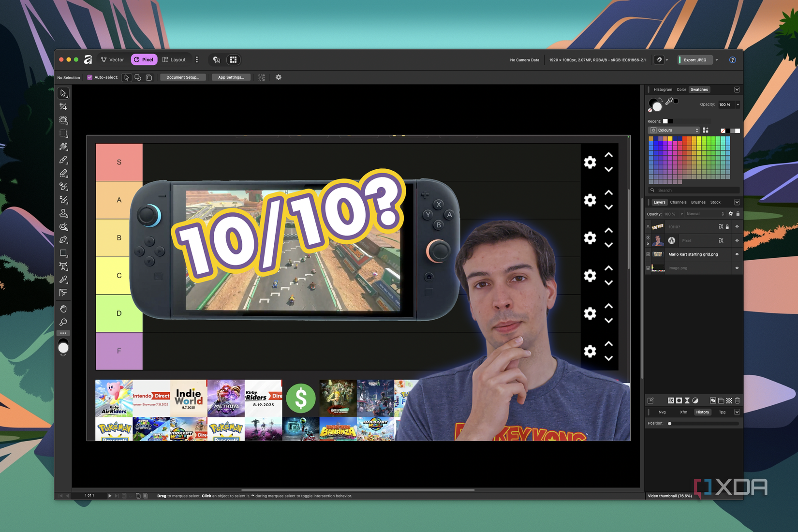The height and width of the screenshot is (532, 798).
Task: Pick the Colour Picker tool
Action: click(63, 280)
